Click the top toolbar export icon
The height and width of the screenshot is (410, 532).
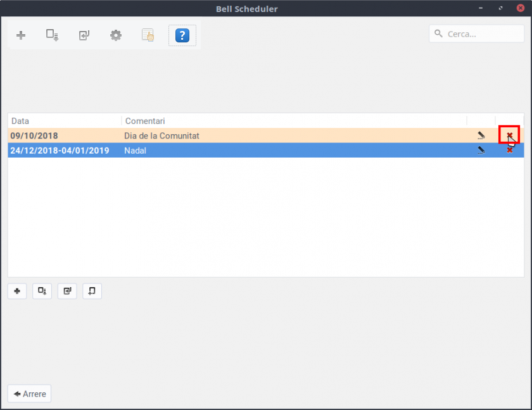(x=52, y=35)
